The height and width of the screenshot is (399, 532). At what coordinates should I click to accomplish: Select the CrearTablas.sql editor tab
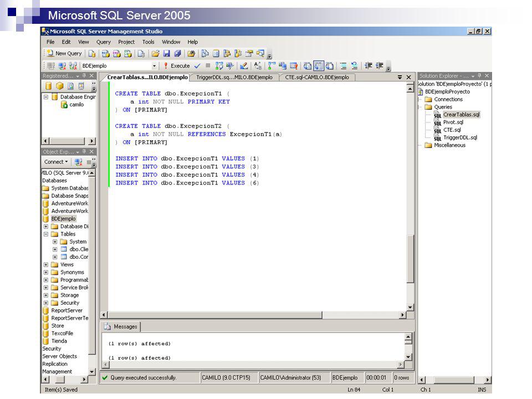147,78
